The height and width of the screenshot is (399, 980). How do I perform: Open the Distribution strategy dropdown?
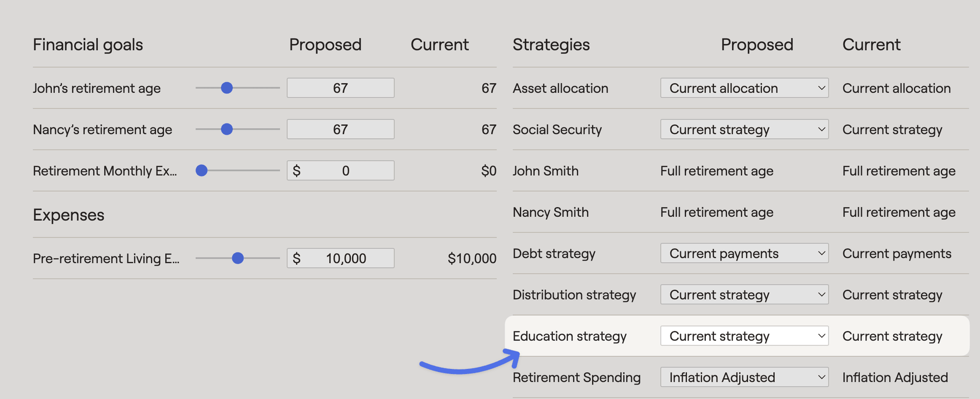tap(744, 294)
